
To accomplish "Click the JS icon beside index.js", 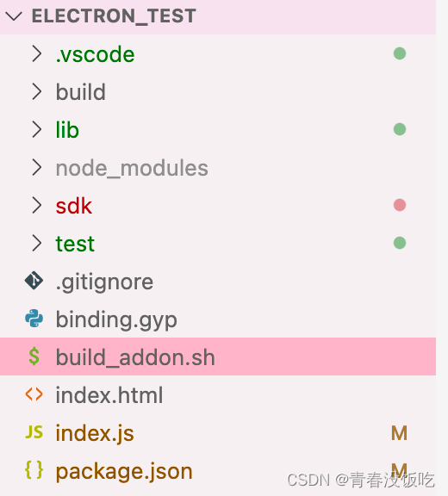I will (34, 432).
